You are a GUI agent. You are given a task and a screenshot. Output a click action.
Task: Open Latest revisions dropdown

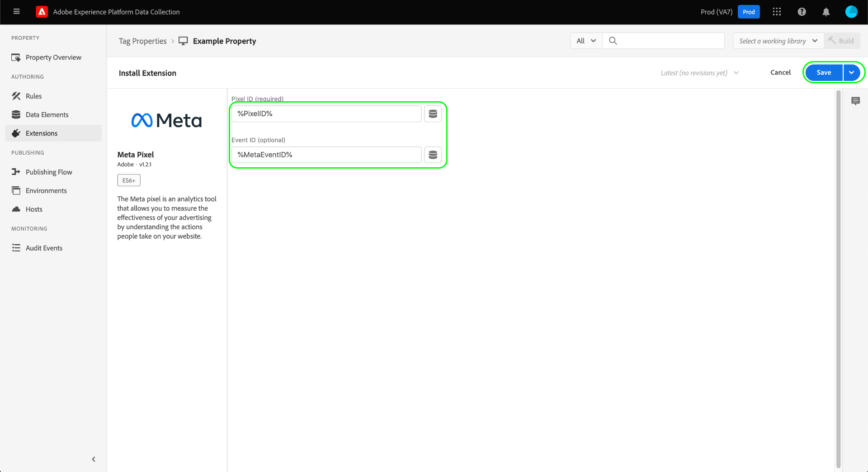[x=699, y=73]
